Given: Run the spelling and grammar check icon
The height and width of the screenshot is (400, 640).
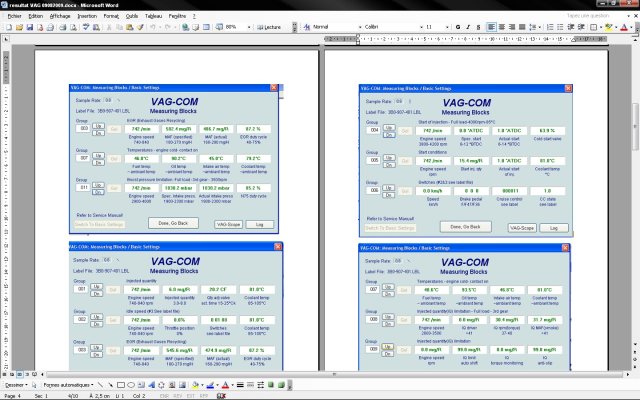Looking at the screenshot, I should [86, 27].
